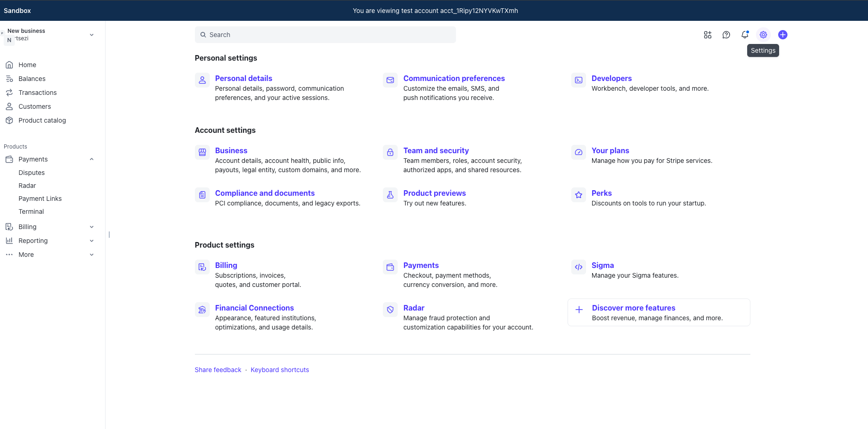Click the Billing icon in sidebar
Screen dimensions: 868x429
[9, 227]
